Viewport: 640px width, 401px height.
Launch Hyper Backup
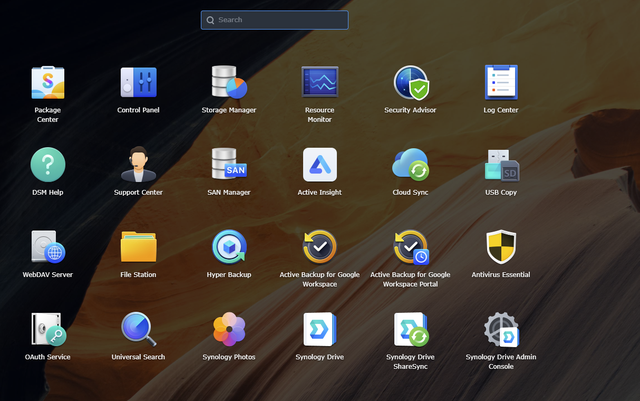[x=228, y=247]
